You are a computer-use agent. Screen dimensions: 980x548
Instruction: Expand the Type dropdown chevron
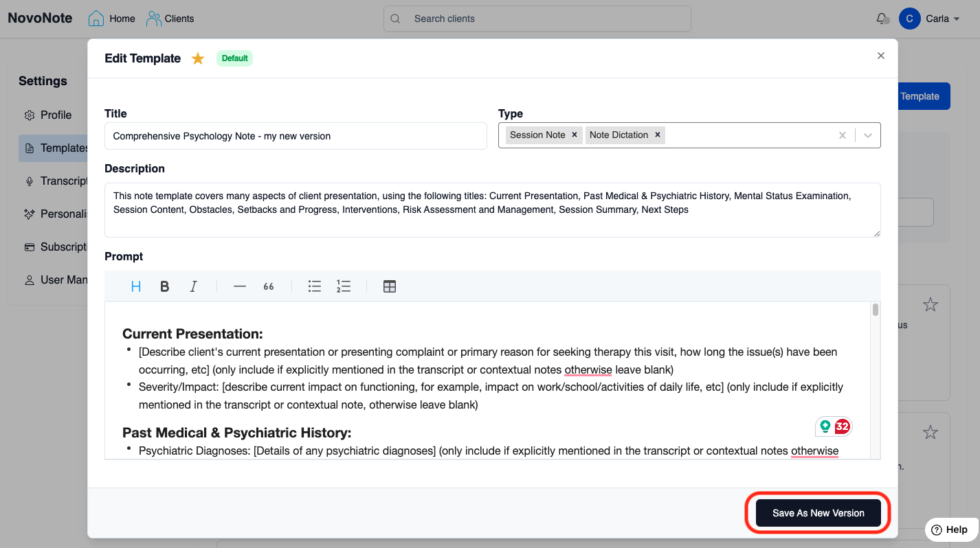tap(868, 135)
